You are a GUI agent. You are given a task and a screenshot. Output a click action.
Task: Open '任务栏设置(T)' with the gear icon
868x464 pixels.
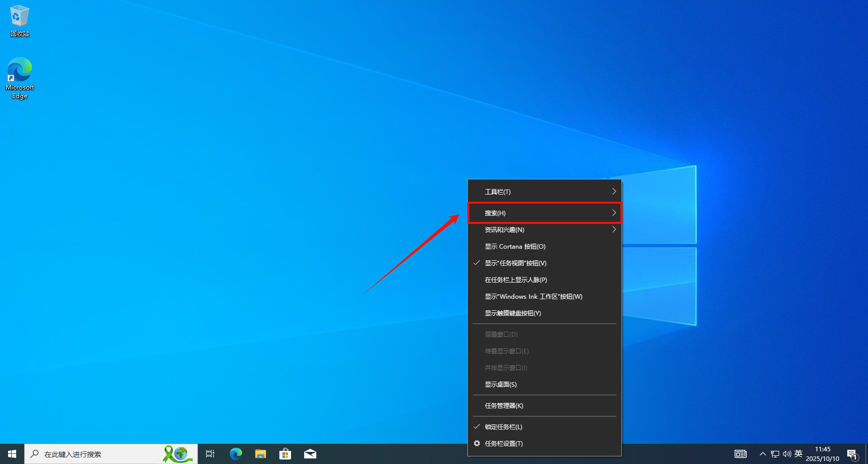click(504, 443)
